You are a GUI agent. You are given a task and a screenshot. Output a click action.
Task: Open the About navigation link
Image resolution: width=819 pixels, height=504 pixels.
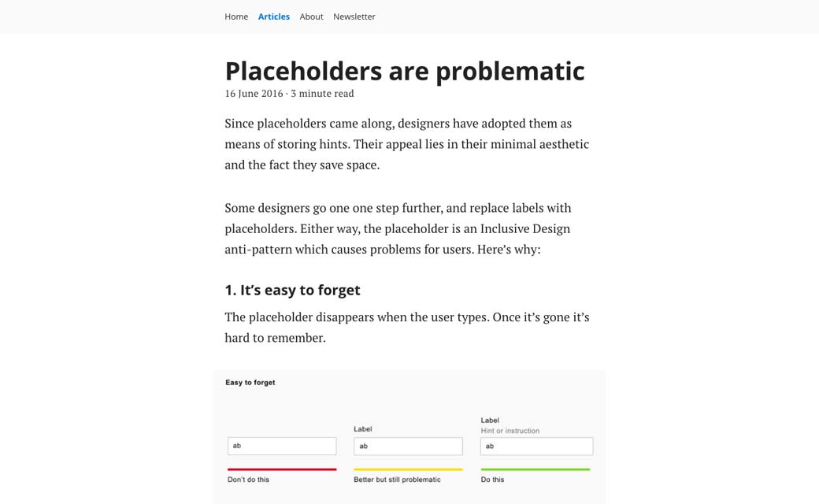point(311,17)
